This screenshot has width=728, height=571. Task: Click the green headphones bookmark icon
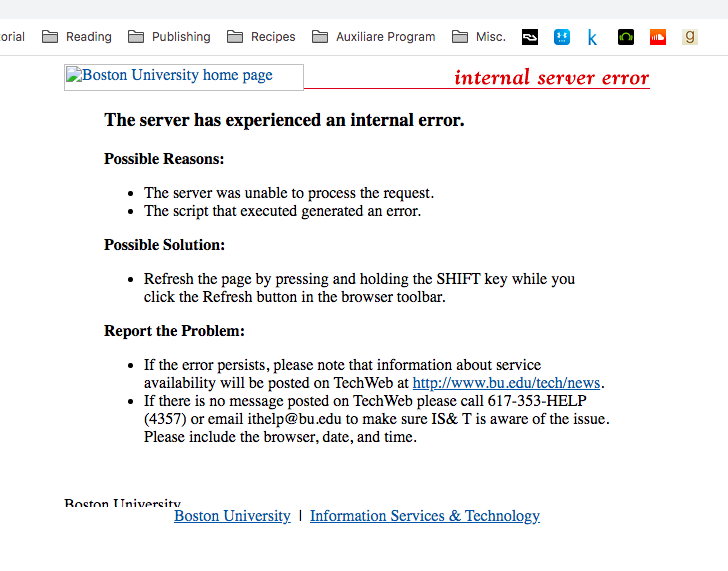tap(626, 37)
